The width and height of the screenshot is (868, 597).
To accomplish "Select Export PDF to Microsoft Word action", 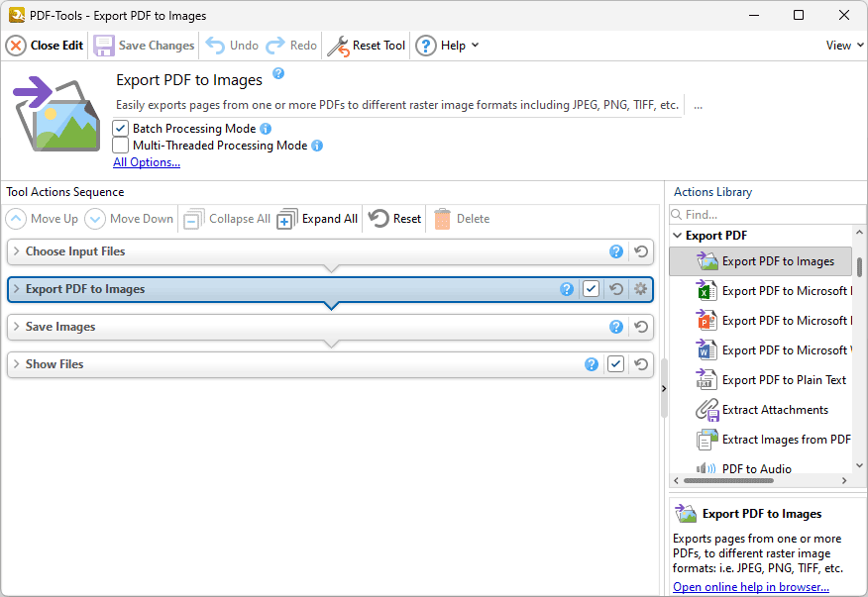I will click(x=761, y=350).
